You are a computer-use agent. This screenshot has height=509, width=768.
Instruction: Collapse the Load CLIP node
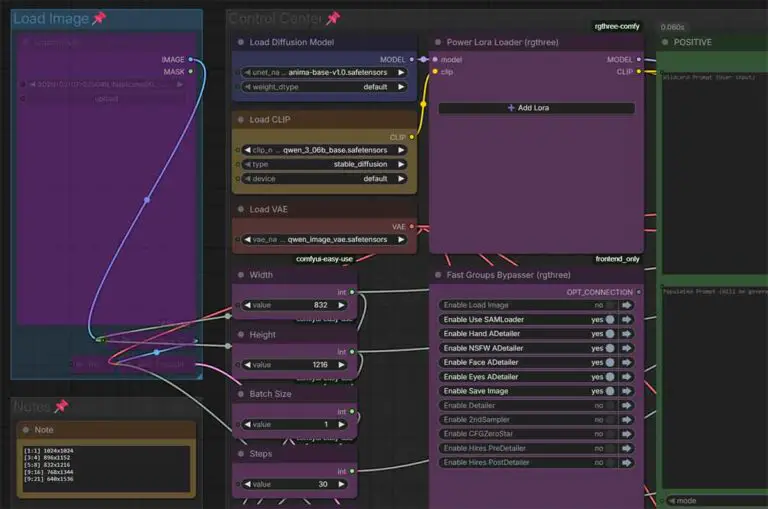click(241, 120)
